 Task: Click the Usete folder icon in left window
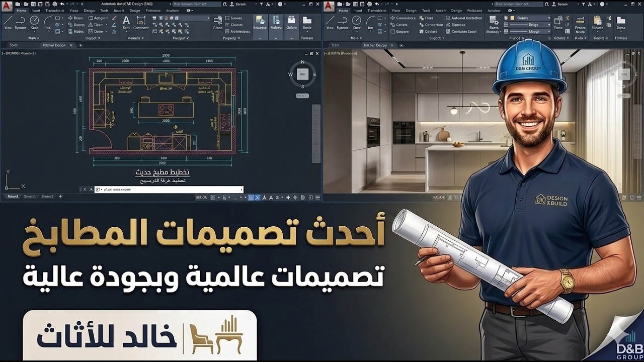[307, 23]
